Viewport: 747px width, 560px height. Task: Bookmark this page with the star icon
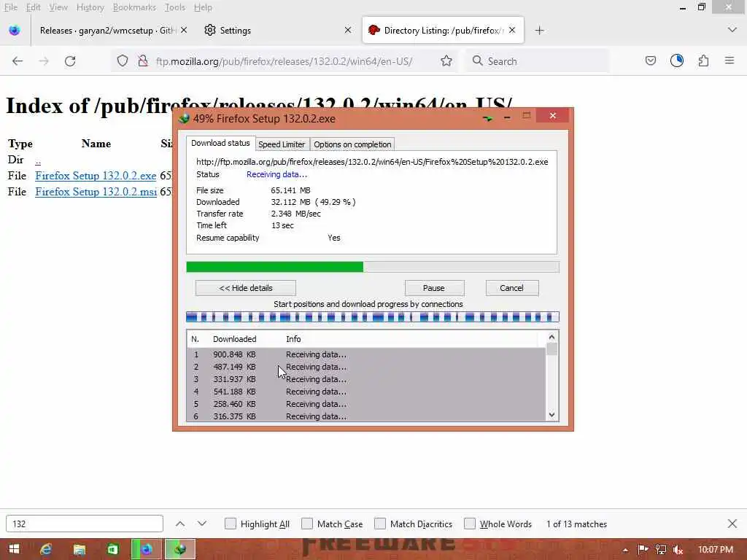point(446,61)
